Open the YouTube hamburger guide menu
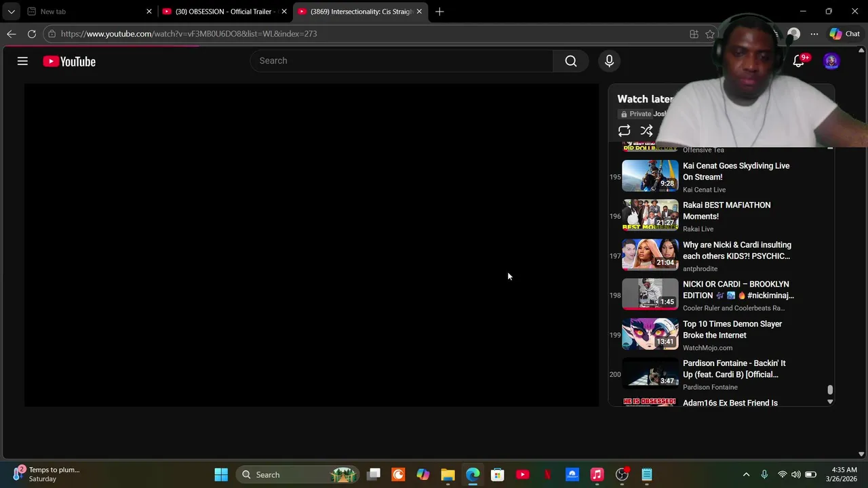Viewport: 868px width, 488px height. point(22,61)
